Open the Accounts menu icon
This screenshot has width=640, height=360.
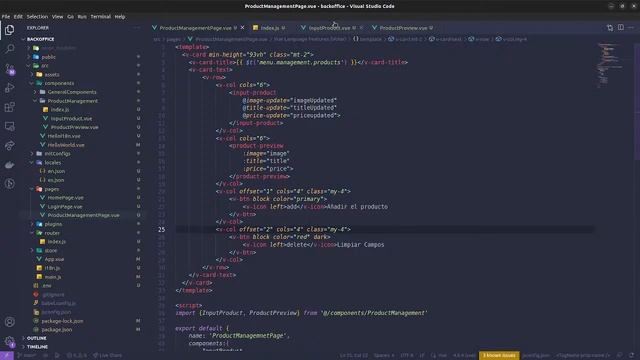click(9, 322)
